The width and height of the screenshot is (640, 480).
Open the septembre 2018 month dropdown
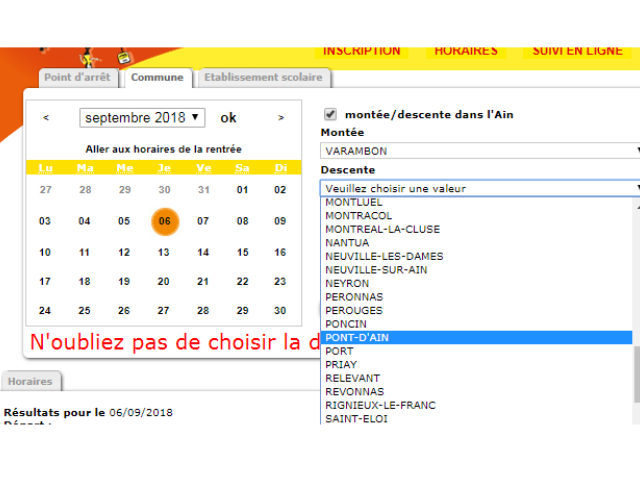[142, 118]
